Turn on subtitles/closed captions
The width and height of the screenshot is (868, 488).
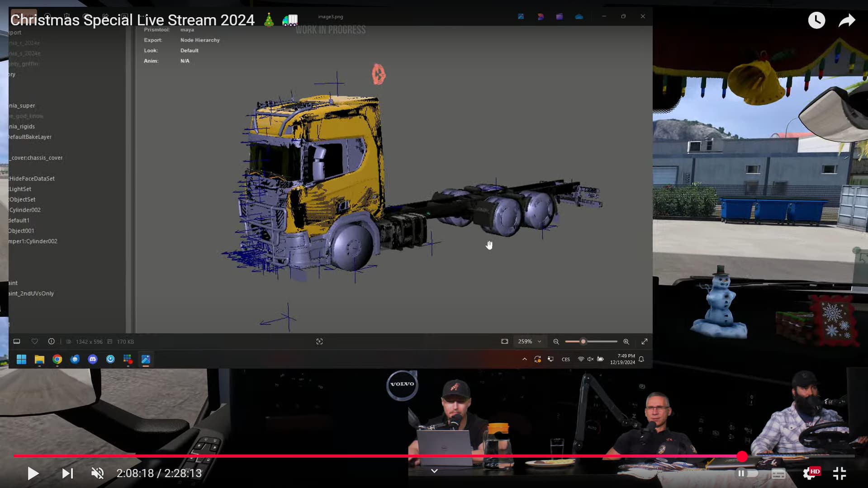(778, 473)
